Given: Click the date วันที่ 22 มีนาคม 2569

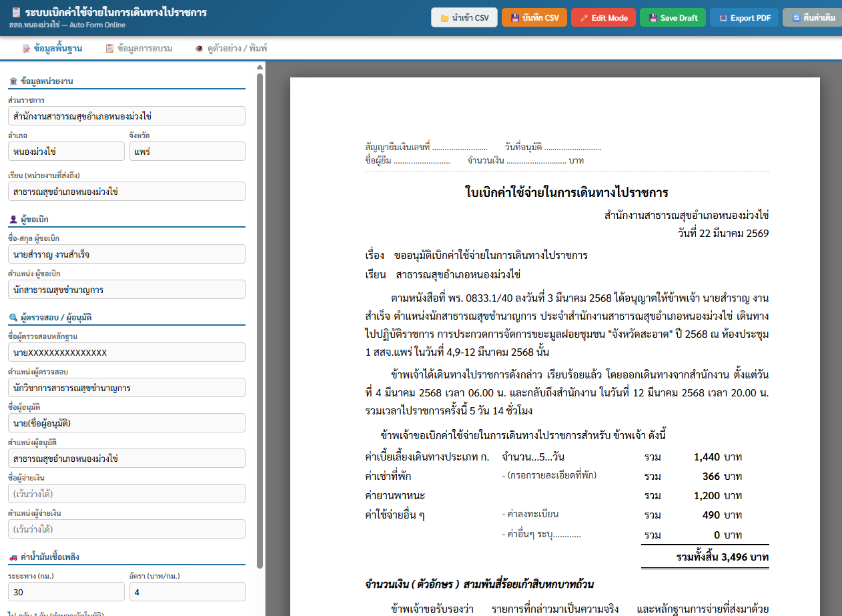Looking at the screenshot, I should tap(723, 234).
